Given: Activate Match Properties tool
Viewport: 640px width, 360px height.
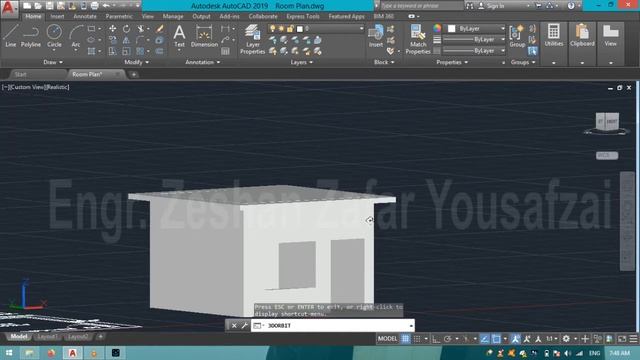Looking at the screenshot, I should pos(418,39).
